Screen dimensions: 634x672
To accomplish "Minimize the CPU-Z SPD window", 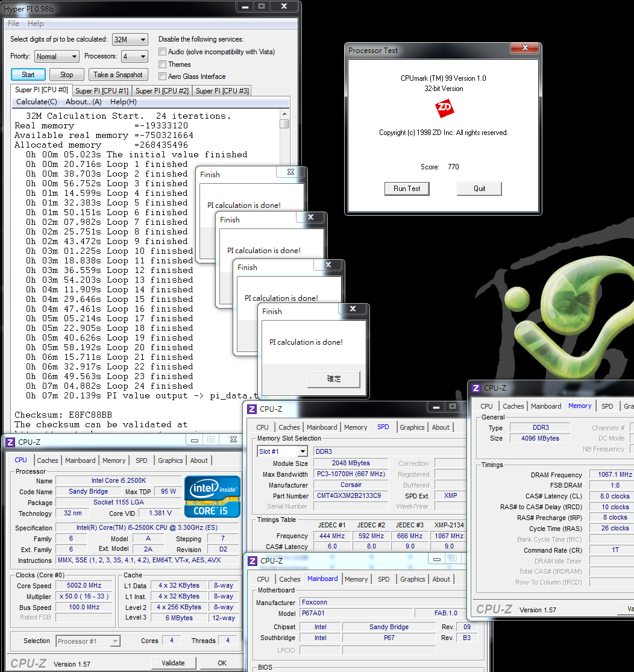I will [x=436, y=407].
